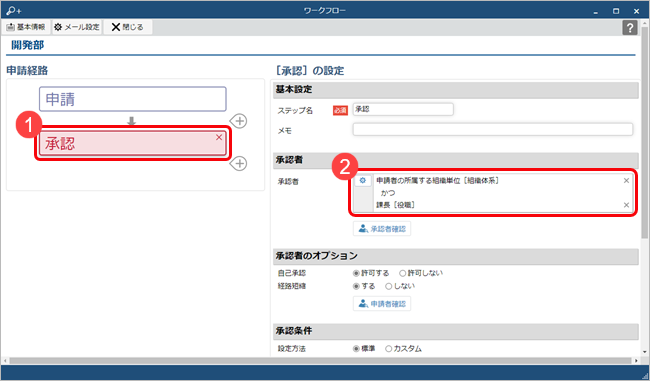Click the 課長［役職］ row text
The image size is (650, 381).
click(396, 205)
